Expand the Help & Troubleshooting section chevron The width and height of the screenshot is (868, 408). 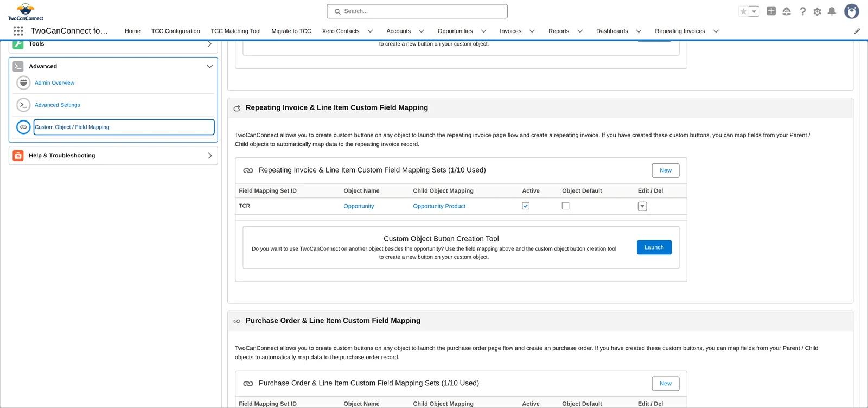coord(210,156)
